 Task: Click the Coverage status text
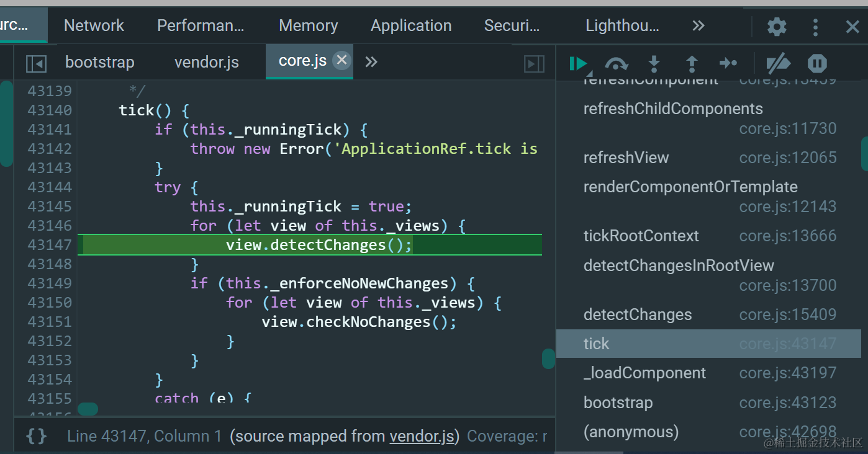pos(507,436)
